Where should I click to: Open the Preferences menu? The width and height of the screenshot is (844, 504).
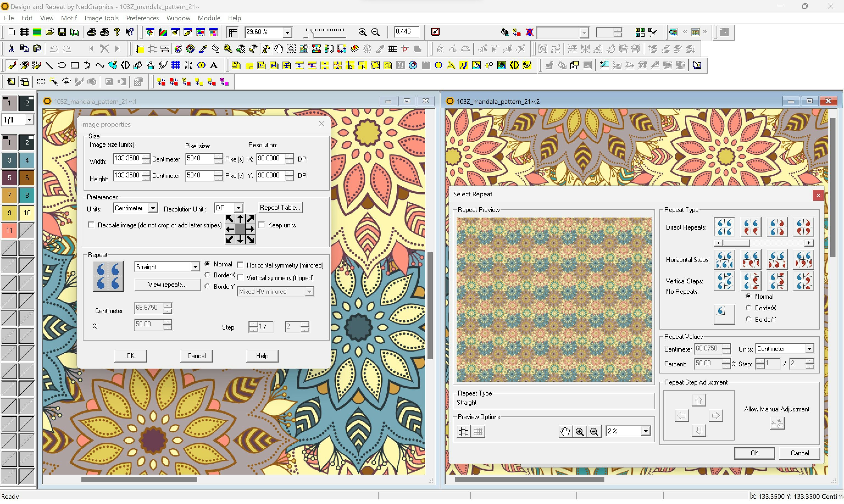pos(142,18)
